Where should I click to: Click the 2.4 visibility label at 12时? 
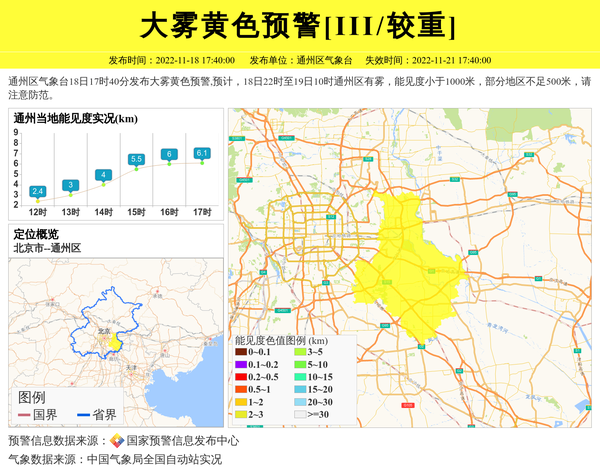[38, 191]
